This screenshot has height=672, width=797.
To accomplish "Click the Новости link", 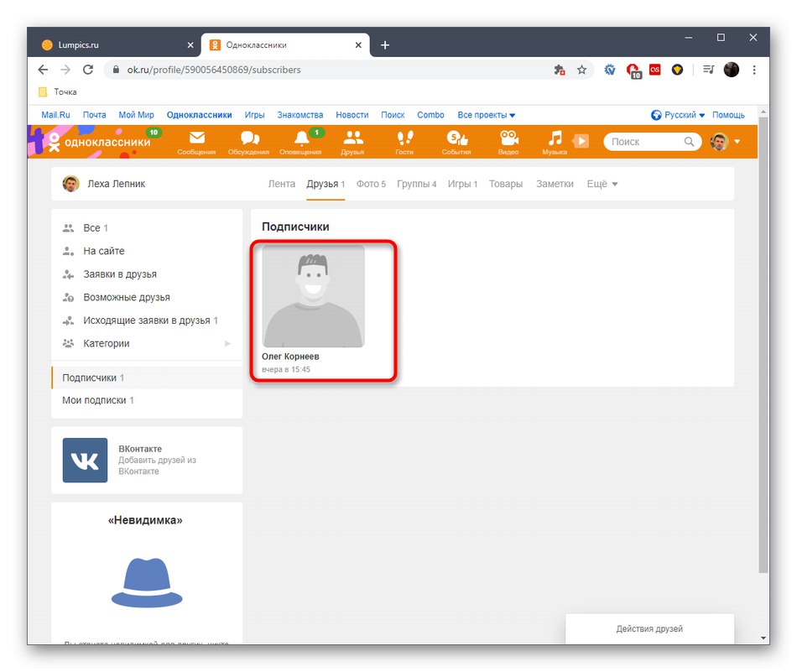I will tap(352, 115).
